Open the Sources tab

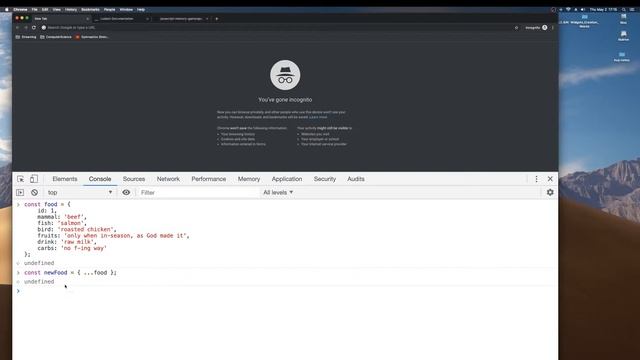click(x=134, y=179)
